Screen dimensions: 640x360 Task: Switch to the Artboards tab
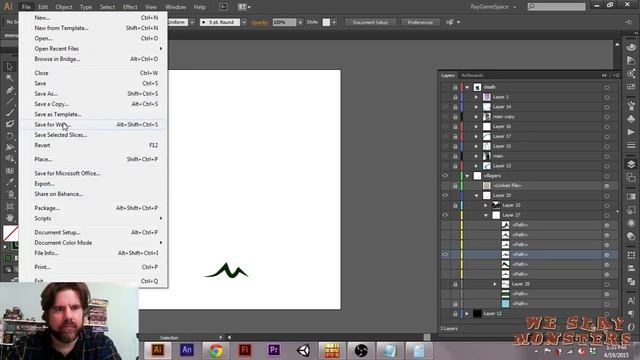pos(472,76)
